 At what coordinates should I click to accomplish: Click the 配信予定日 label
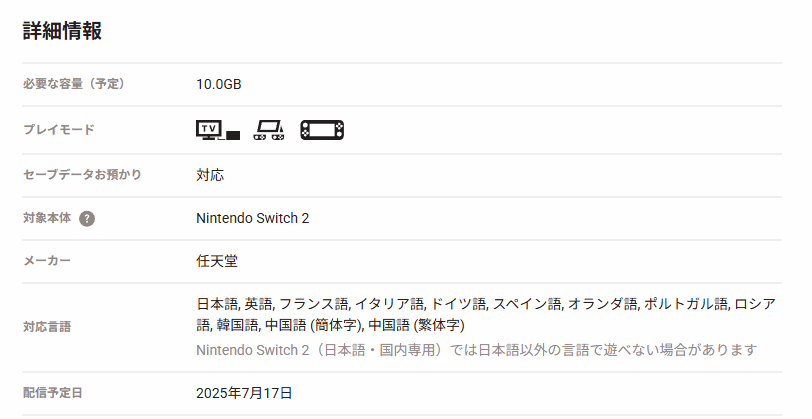coord(52,393)
